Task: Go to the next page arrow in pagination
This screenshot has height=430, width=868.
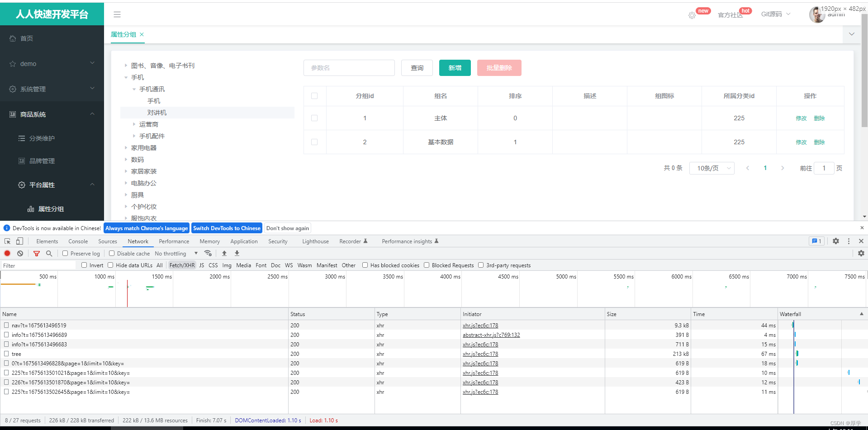Action: (x=783, y=168)
